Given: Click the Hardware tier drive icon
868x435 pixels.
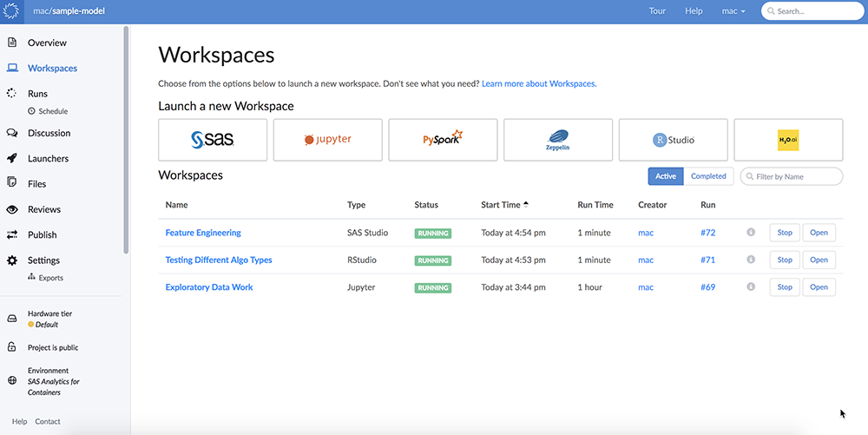Looking at the screenshot, I should pyautogui.click(x=11, y=319).
